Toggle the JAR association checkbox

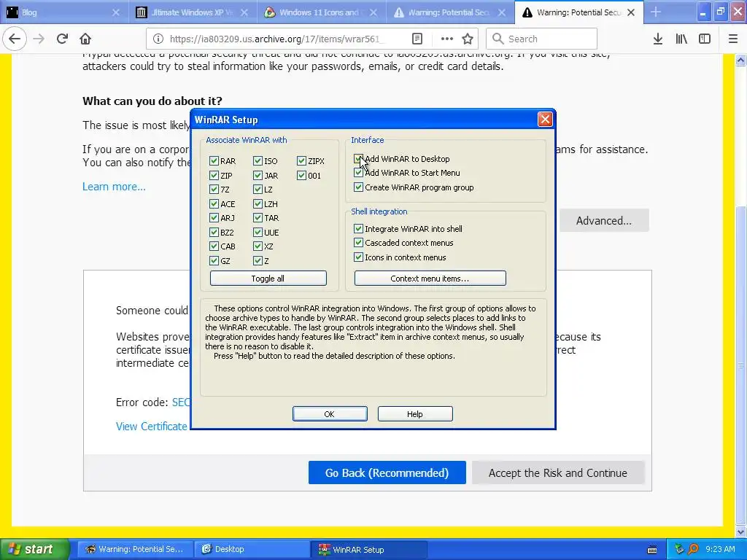258,175
